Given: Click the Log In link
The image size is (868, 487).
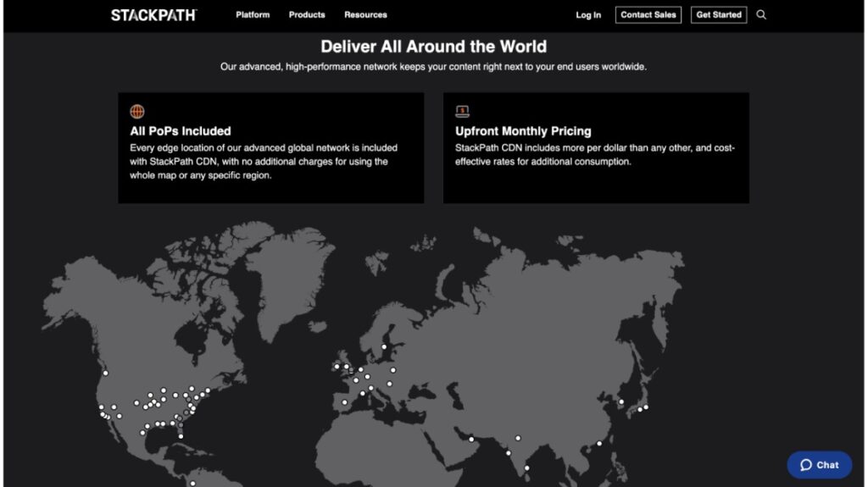Looking at the screenshot, I should (x=588, y=15).
